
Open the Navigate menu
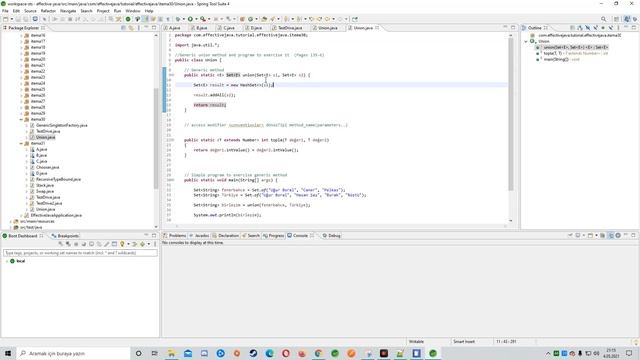[68, 11]
